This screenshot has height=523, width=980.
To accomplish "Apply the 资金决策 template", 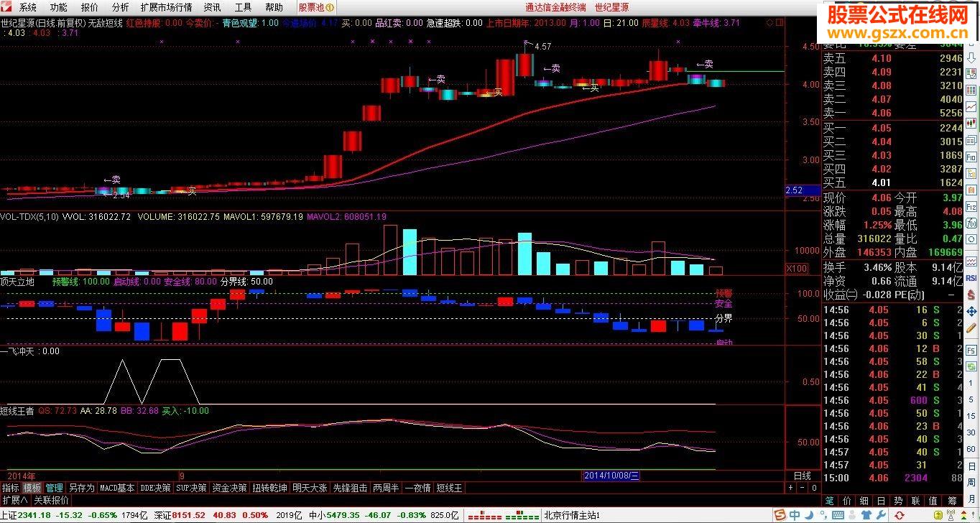I will tap(229, 488).
